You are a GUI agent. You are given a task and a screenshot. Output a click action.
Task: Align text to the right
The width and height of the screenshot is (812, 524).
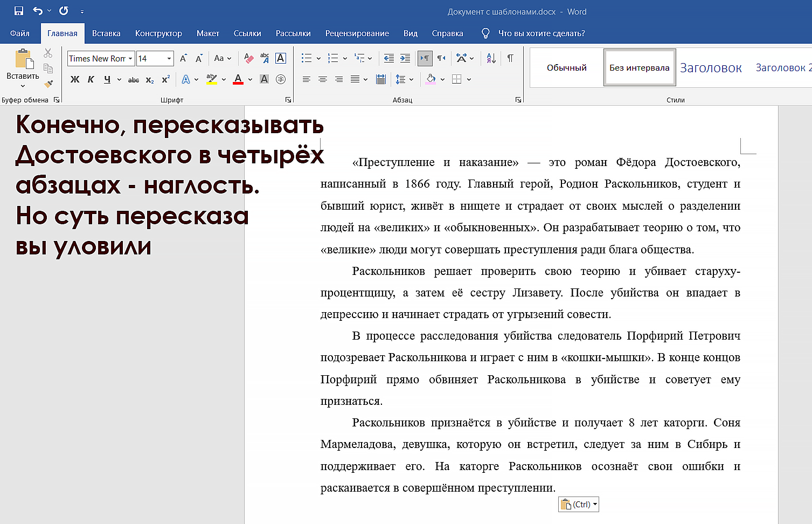[338, 79]
